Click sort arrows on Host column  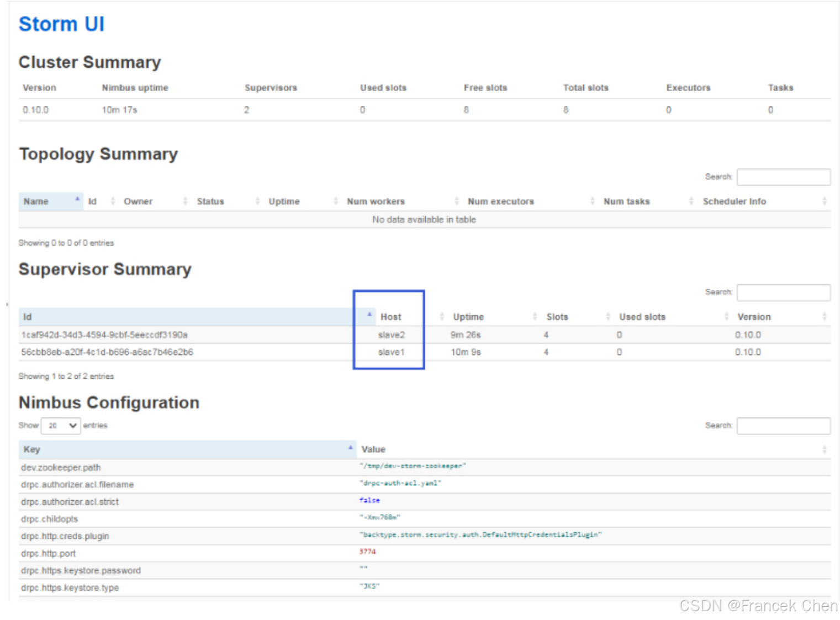pos(442,316)
